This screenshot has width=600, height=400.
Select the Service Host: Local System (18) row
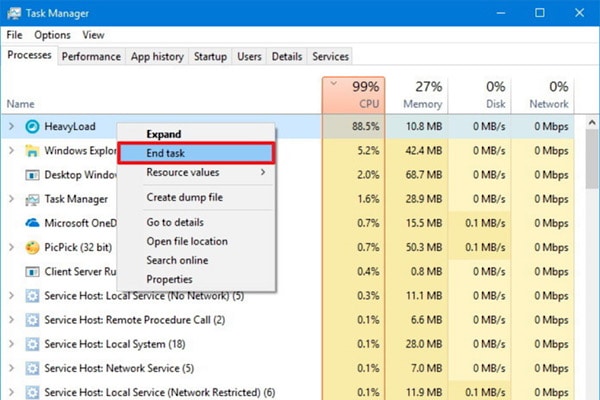pos(288,344)
